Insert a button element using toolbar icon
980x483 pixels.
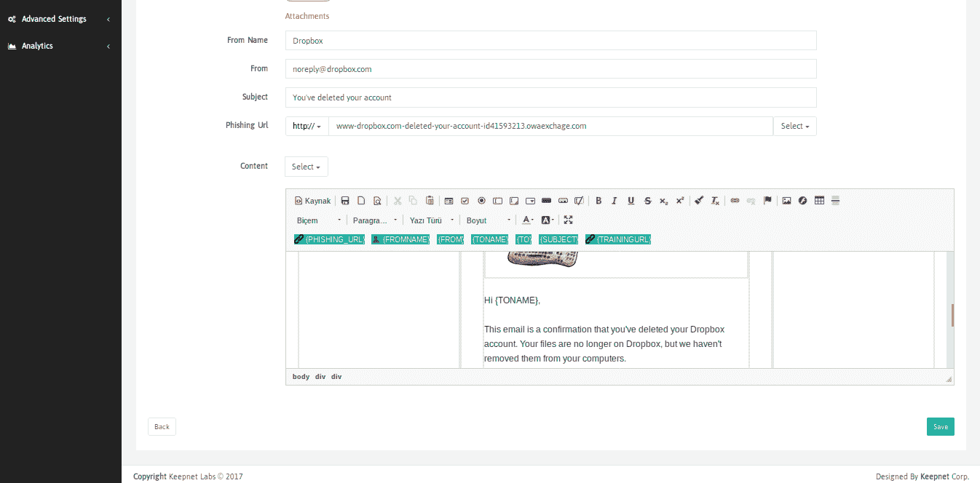coord(546,201)
